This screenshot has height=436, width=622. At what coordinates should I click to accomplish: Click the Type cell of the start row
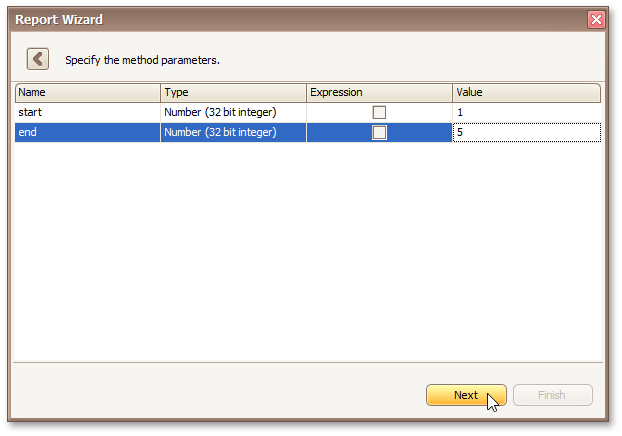click(233, 112)
